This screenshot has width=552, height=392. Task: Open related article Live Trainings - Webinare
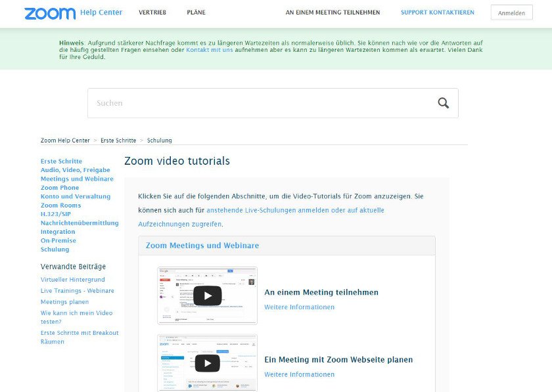point(77,291)
